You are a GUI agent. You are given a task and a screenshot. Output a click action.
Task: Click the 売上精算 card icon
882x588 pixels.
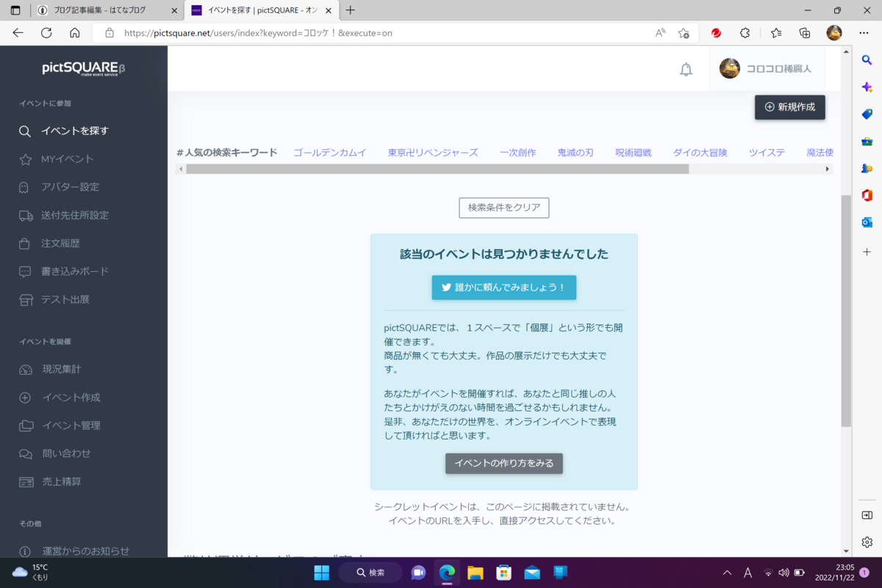(x=26, y=482)
